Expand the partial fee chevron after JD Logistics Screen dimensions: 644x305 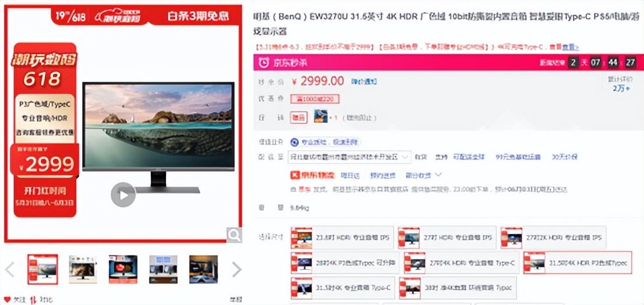pyautogui.click(x=438, y=175)
